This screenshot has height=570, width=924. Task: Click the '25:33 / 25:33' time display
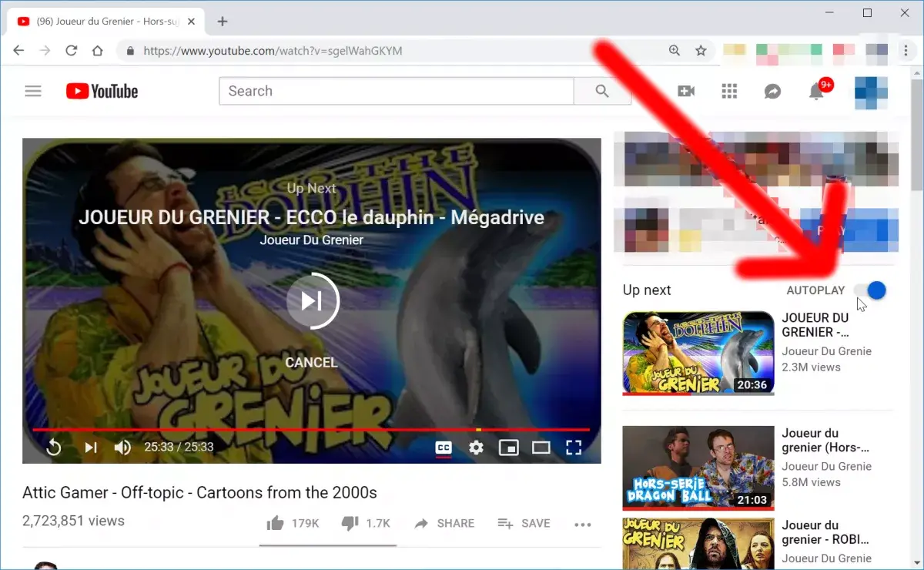click(x=179, y=447)
